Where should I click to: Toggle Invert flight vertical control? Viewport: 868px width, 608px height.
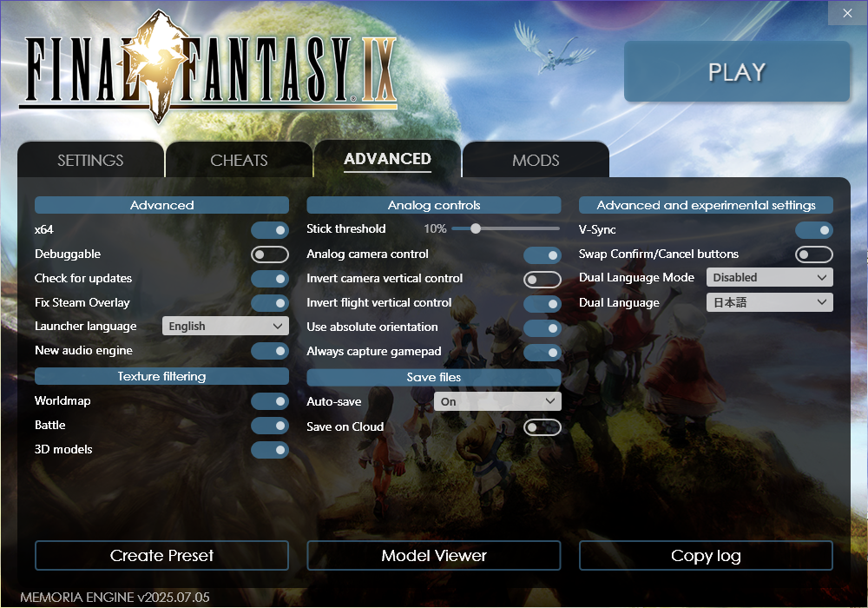point(542,303)
